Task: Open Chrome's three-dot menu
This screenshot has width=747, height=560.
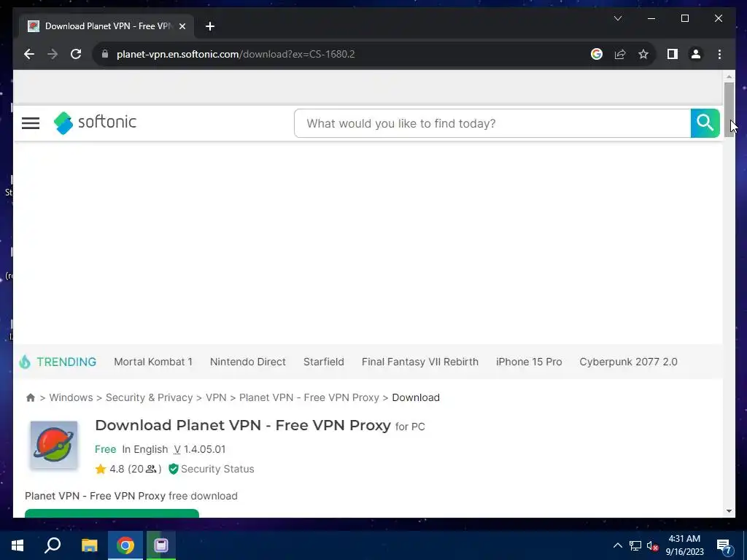Action: [x=719, y=54]
